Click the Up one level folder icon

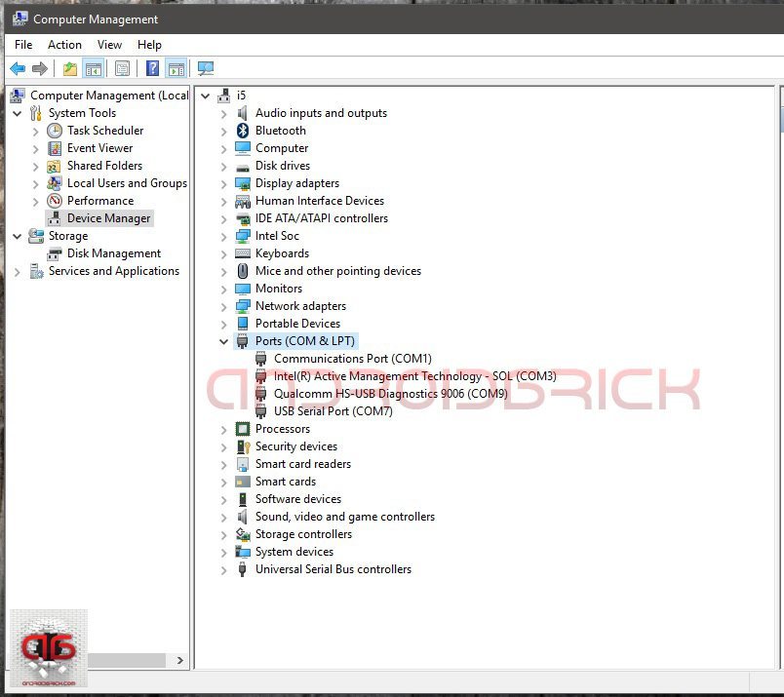click(69, 68)
